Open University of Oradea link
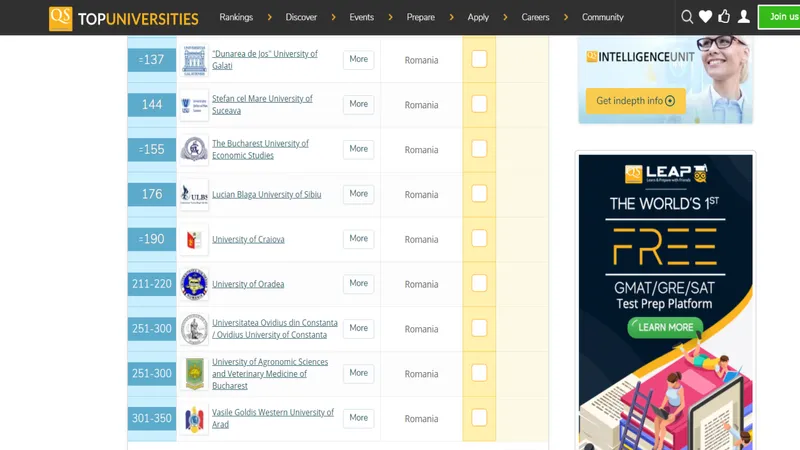Screen dimensions: 800x450 point(248,284)
